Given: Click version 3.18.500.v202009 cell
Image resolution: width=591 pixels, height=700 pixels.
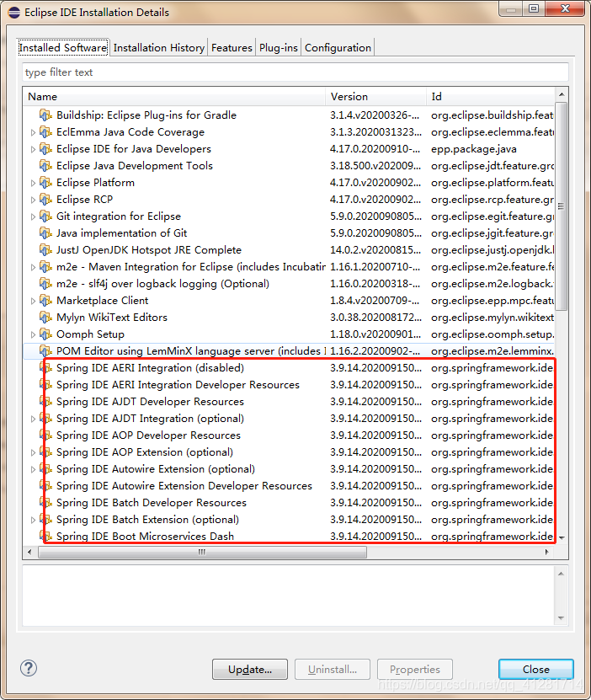Looking at the screenshot, I should (x=375, y=166).
